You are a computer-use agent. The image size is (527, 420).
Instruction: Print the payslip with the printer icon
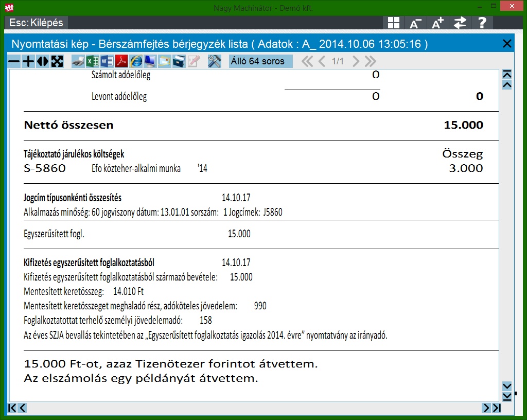pyautogui.click(x=78, y=61)
